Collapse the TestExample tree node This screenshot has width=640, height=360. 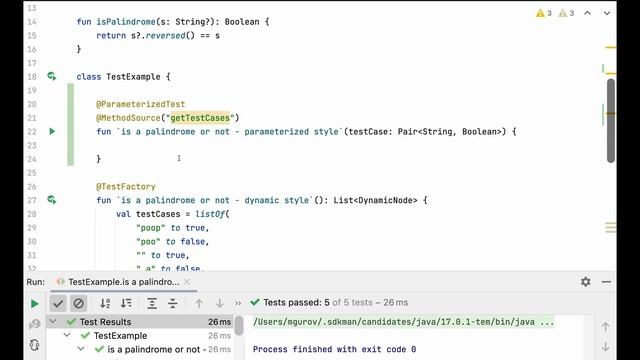coord(67,336)
